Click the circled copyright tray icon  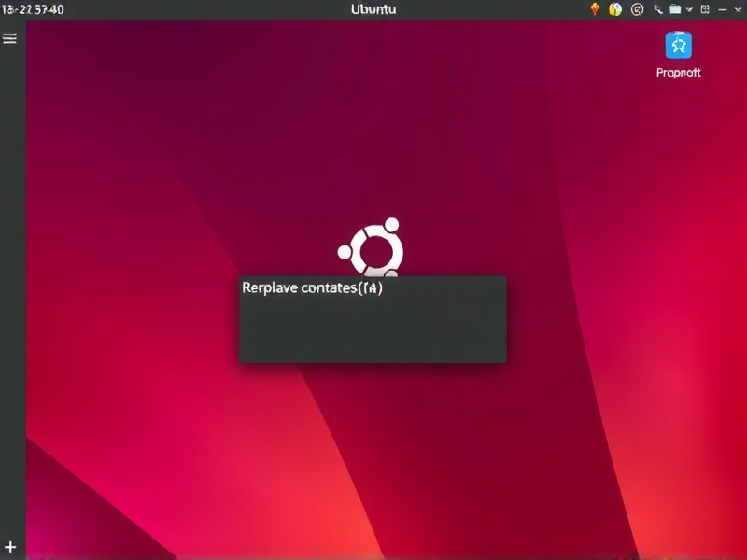637,9
